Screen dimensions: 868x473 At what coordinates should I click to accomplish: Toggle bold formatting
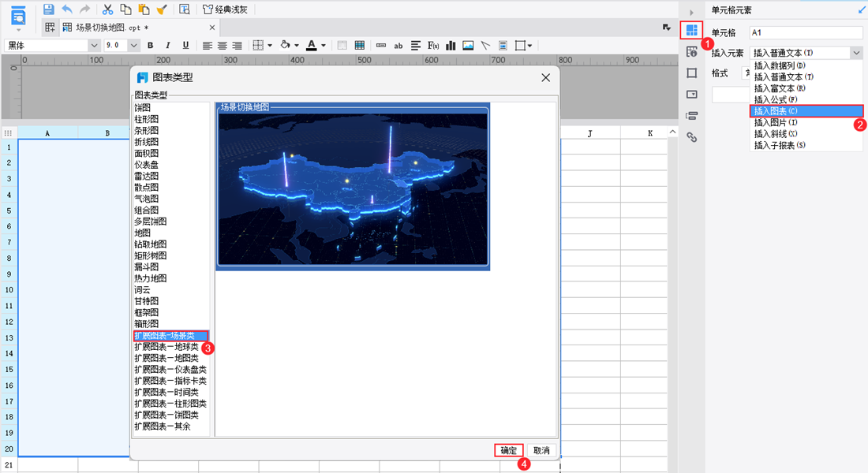(x=150, y=46)
